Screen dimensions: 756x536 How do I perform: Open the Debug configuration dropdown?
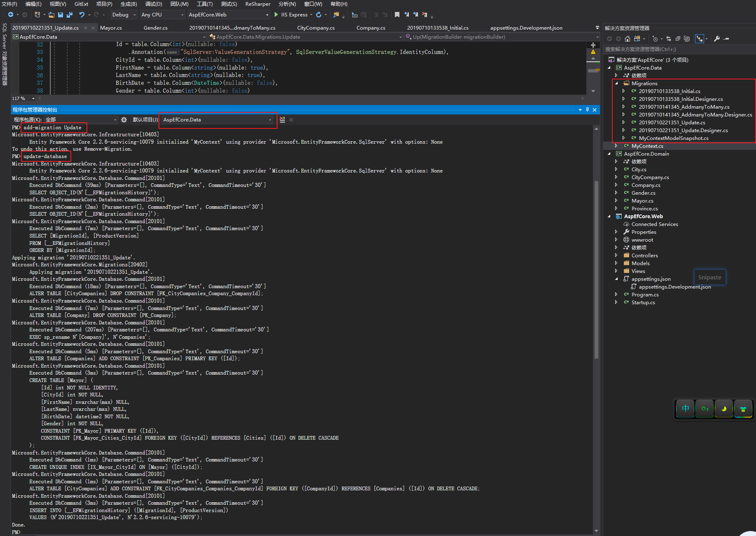(x=124, y=15)
